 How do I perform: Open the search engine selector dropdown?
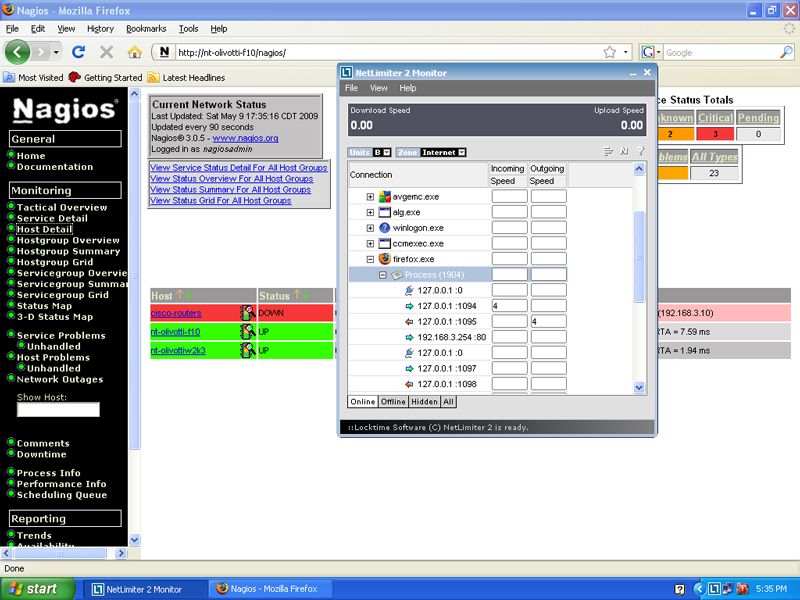pos(651,52)
